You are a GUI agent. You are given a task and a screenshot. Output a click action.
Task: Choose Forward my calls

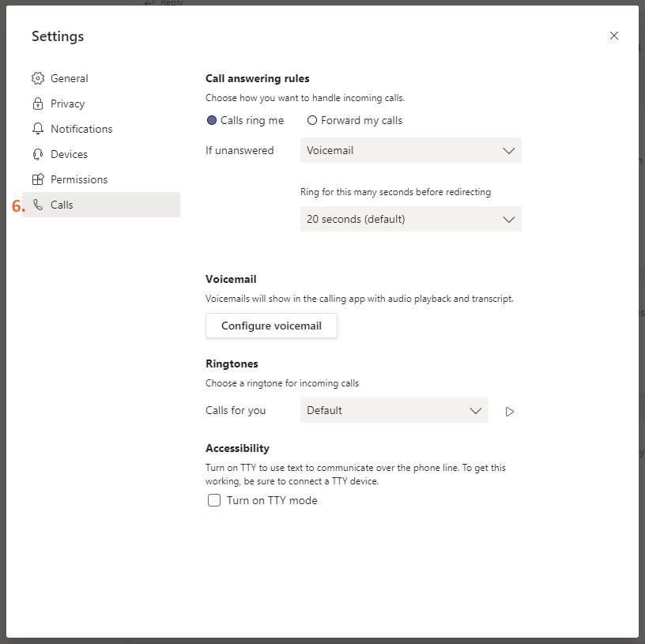[312, 120]
